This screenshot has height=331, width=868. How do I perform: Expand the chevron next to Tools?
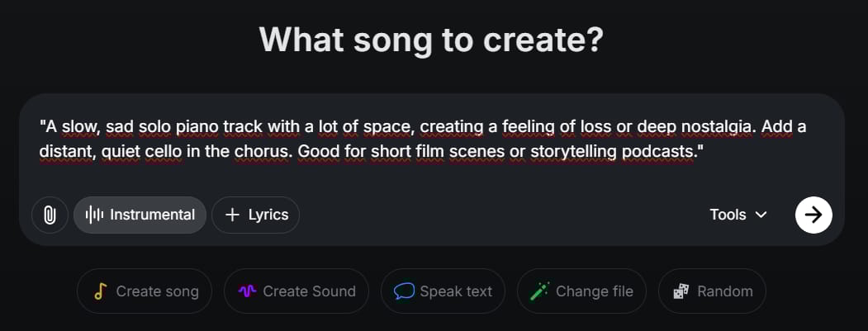coord(761,215)
